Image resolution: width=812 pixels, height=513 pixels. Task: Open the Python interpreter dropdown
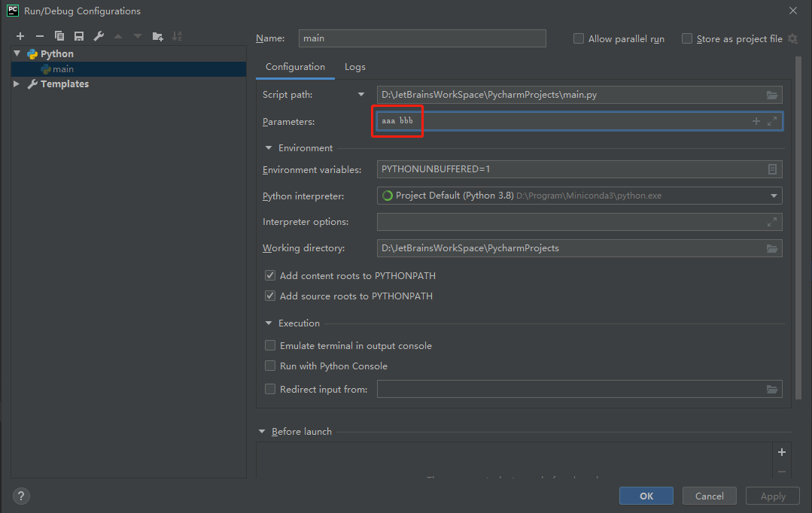pos(774,196)
